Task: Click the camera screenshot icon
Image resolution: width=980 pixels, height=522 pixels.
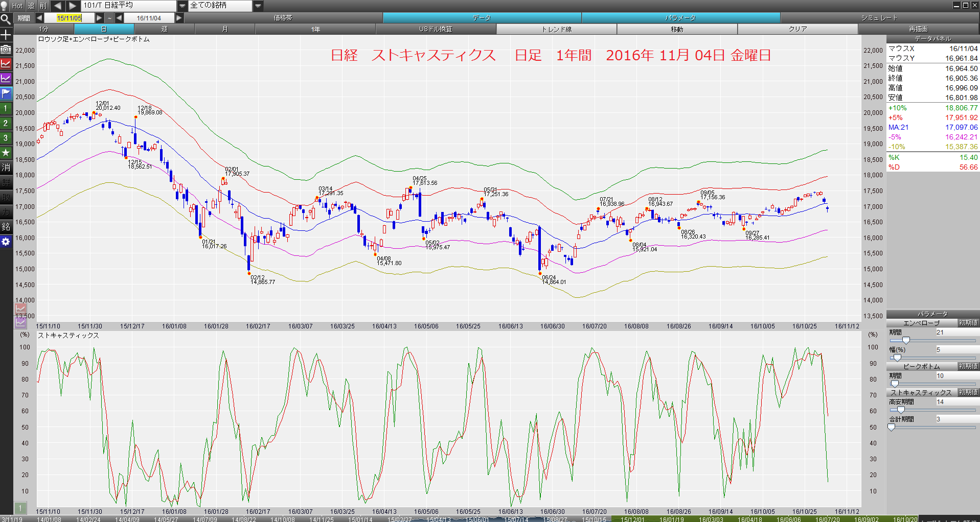Action: (6, 49)
